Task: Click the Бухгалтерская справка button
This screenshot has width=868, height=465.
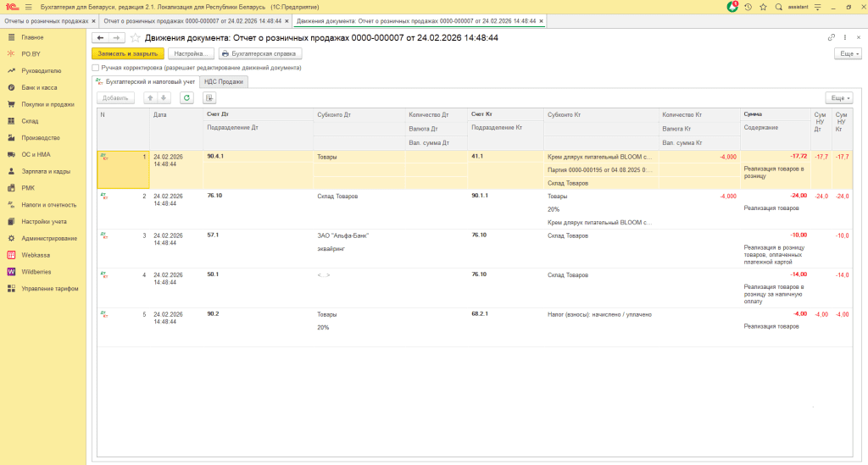Action: pos(259,53)
